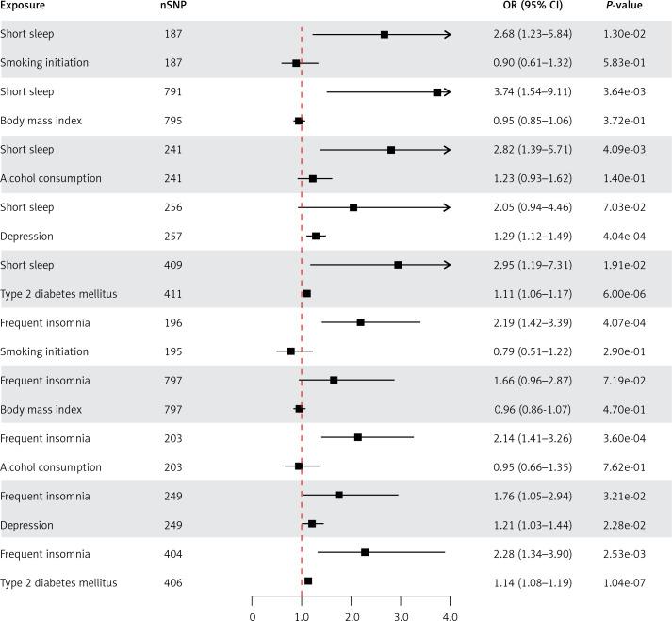This screenshot has height=621, width=672.
Task: Click the arrowhead on the 2.05 OR row
Action: [446, 207]
